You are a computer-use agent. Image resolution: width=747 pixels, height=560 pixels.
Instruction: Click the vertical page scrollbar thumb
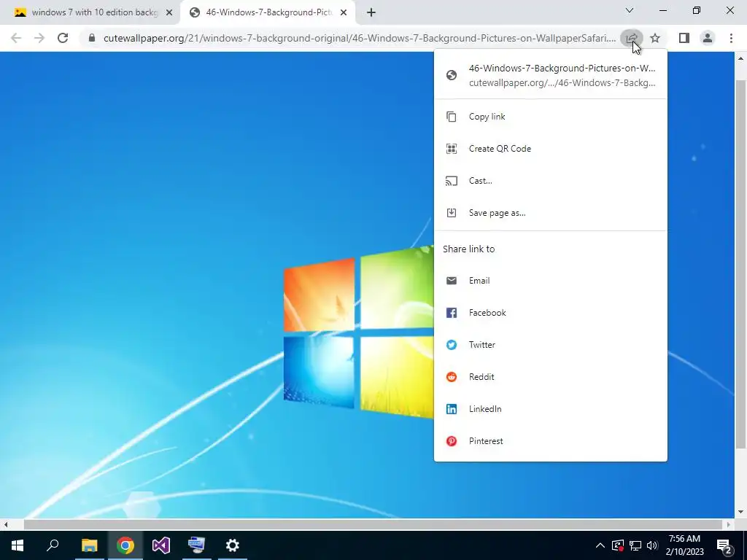point(740,264)
